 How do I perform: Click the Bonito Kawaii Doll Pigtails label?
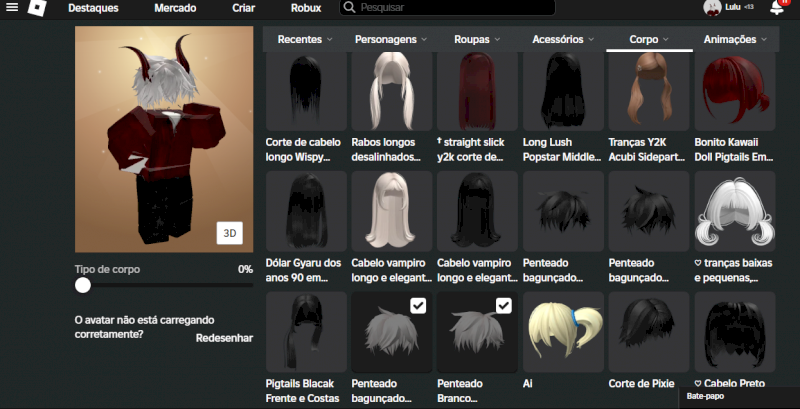coord(734,149)
